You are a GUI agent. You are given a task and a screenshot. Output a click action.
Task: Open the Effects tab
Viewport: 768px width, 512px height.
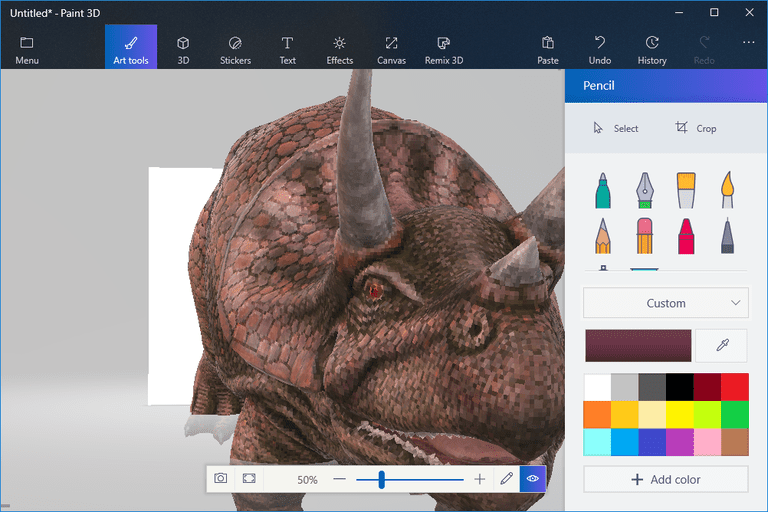pyautogui.click(x=339, y=50)
